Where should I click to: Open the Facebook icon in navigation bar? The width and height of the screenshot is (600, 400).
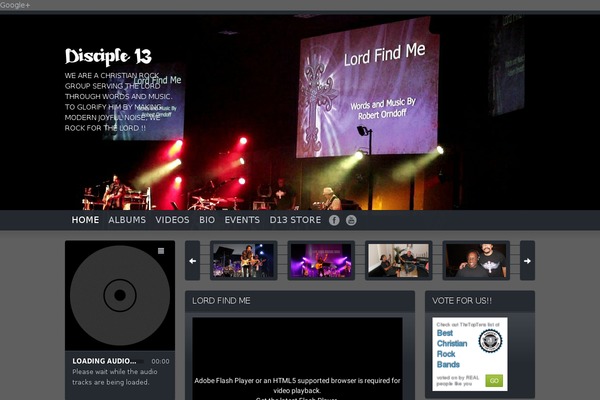click(x=334, y=220)
